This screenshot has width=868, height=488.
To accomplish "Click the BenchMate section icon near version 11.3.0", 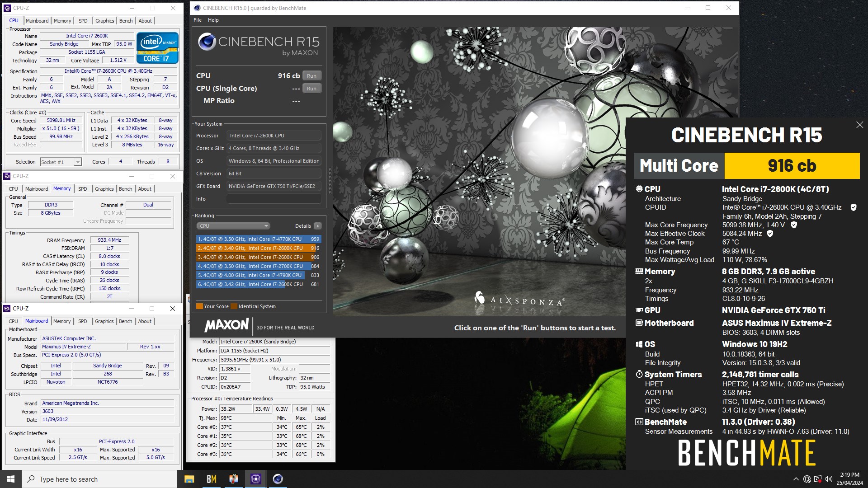I will click(x=639, y=422).
